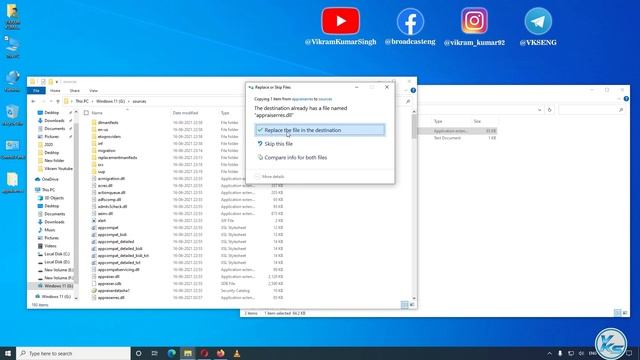The image size is (640, 360).
Task: Launch Firefox from the taskbar
Action: [x=220, y=353]
